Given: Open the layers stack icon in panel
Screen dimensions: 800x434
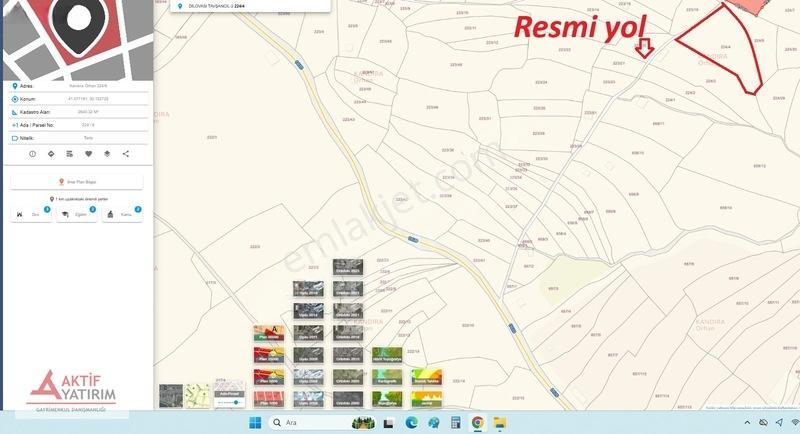Looking at the screenshot, I should [107, 154].
